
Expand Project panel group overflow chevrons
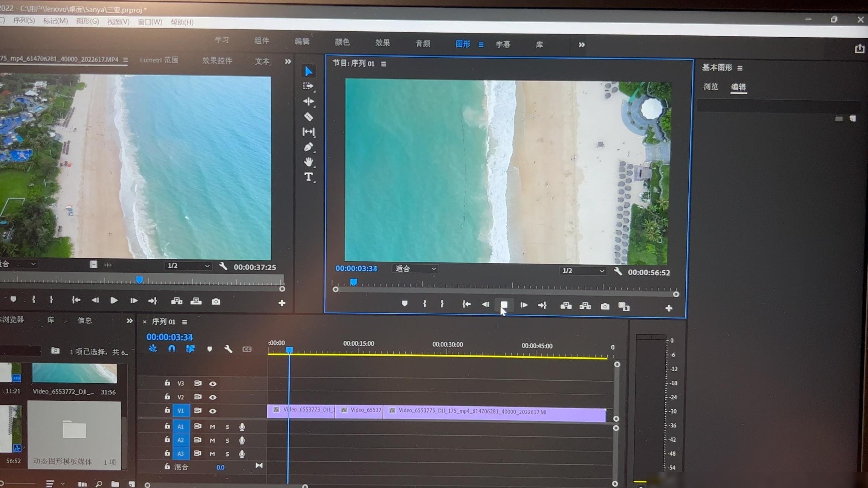[x=130, y=321]
